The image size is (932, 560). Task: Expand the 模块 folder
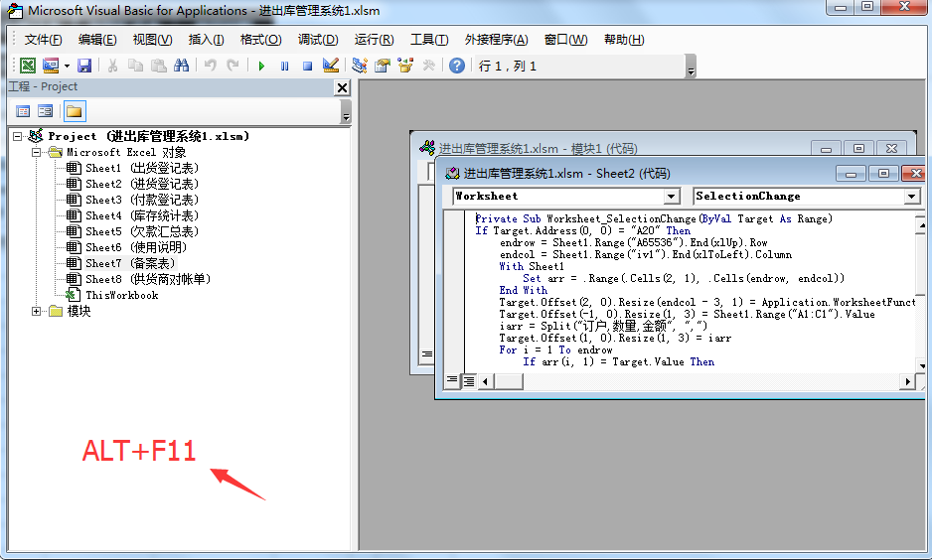(x=36, y=311)
